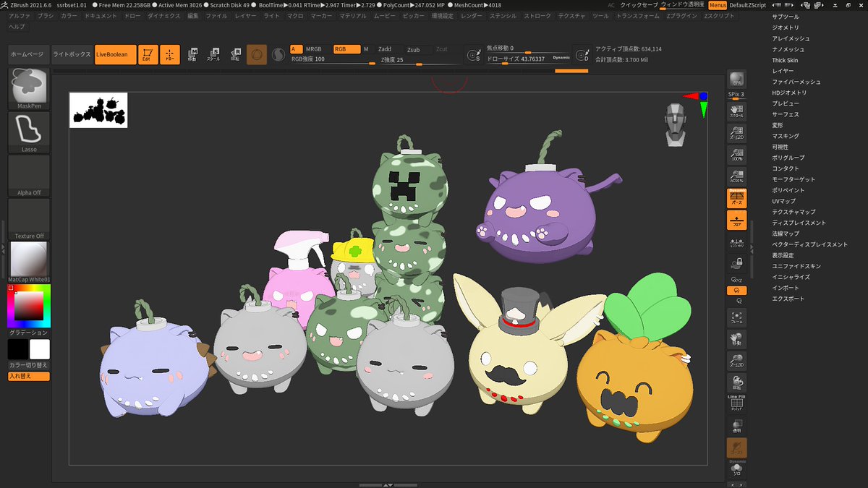The width and height of the screenshot is (868, 488).
Task: Click the BPR render icon
Action: point(736,80)
